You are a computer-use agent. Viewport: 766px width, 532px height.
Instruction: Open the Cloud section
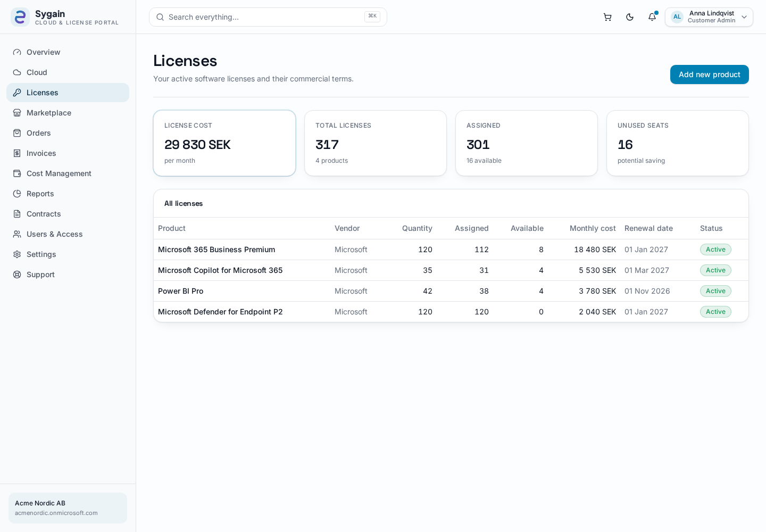[x=68, y=72]
